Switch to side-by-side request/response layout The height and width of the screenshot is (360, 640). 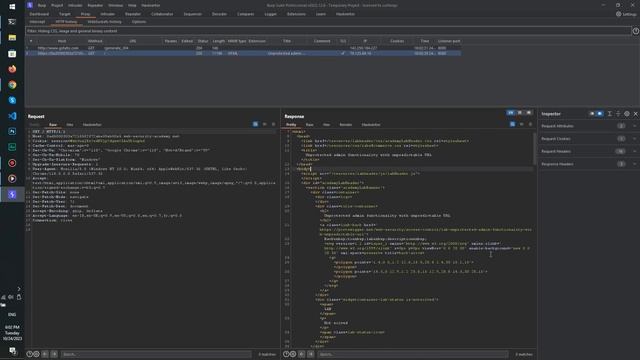tap(511, 113)
